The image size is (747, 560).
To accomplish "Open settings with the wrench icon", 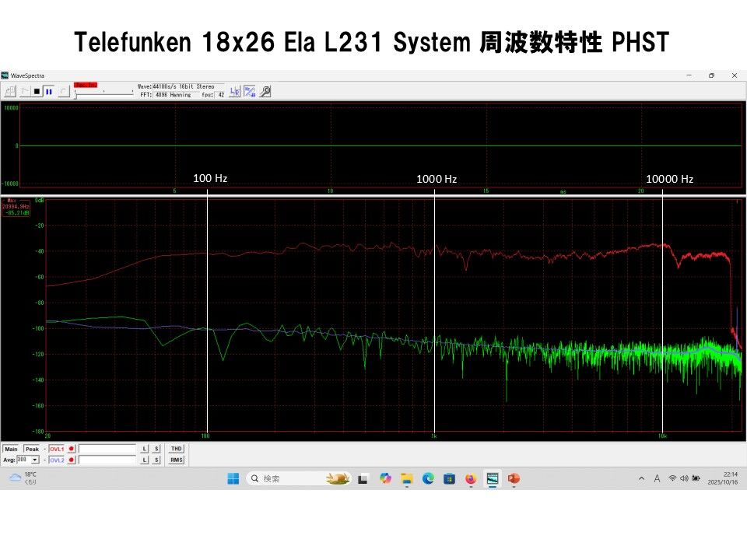I will 265,92.
